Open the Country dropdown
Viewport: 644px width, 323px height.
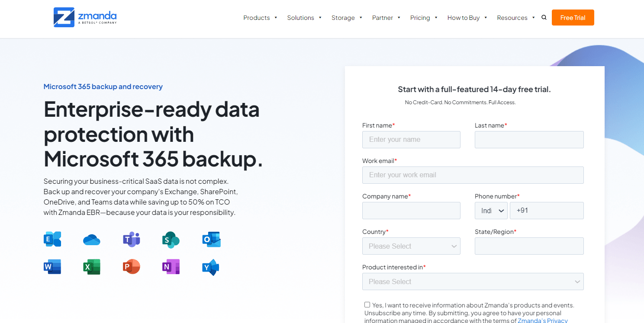click(411, 246)
